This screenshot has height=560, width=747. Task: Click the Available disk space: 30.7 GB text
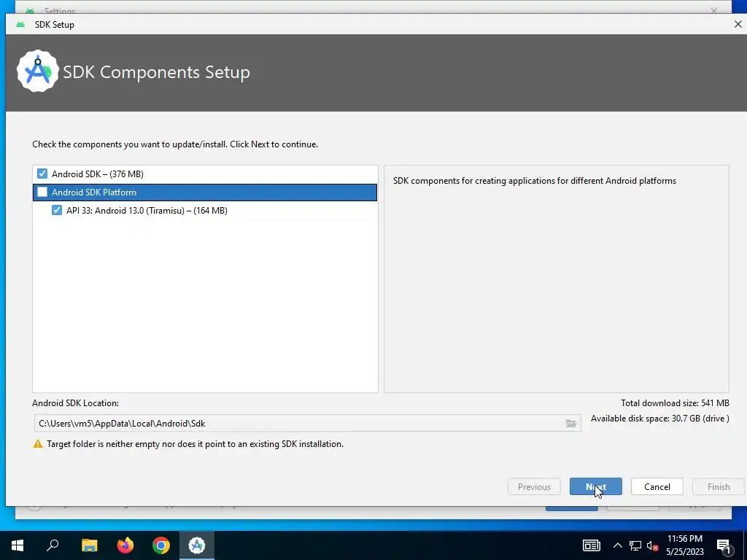(x=659, y=419)
